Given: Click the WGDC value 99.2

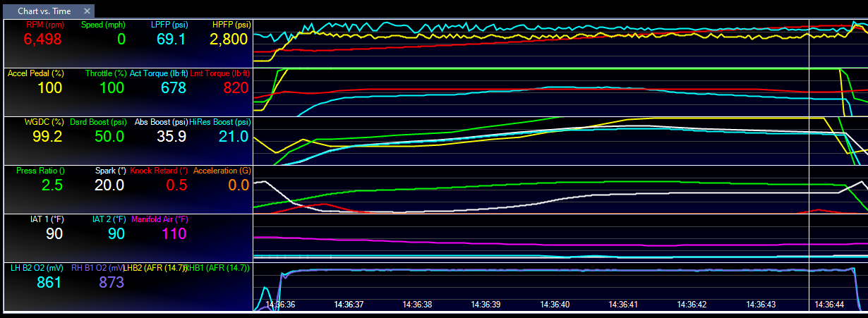Looking at the screenshot, I should [48, 137].
